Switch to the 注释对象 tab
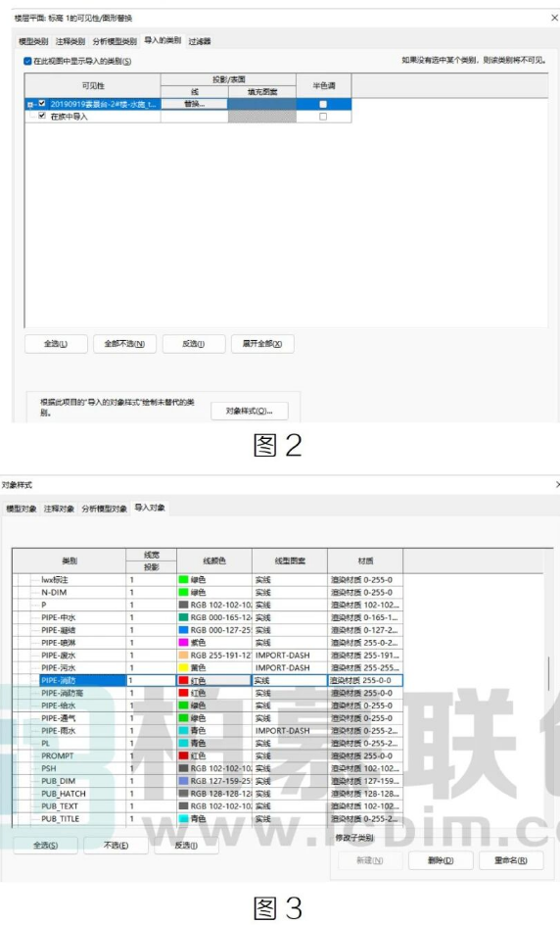This screenshot has width=560, height=925. (59, 509)
